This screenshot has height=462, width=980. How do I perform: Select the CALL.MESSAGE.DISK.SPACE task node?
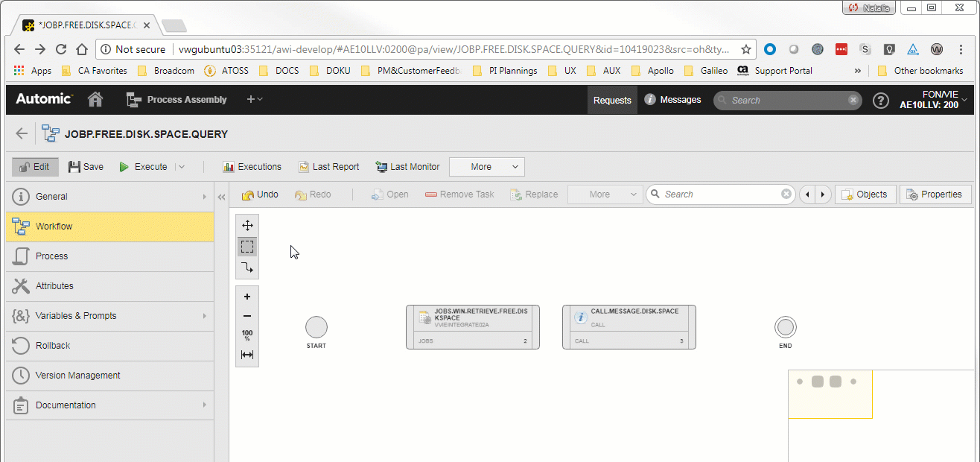click(x=629, y=326)
